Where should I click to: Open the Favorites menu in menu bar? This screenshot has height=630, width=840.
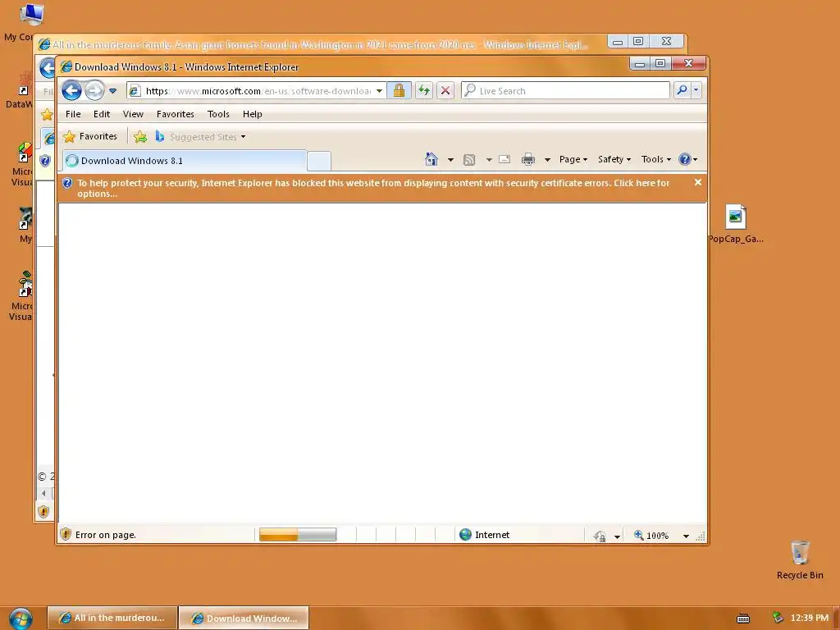(176, 114)
